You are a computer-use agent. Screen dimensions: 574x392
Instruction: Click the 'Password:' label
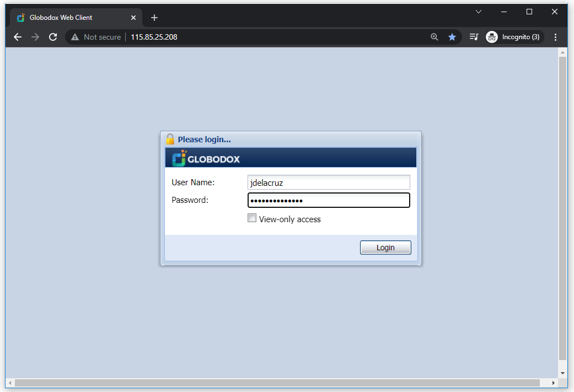pos(190,200)
